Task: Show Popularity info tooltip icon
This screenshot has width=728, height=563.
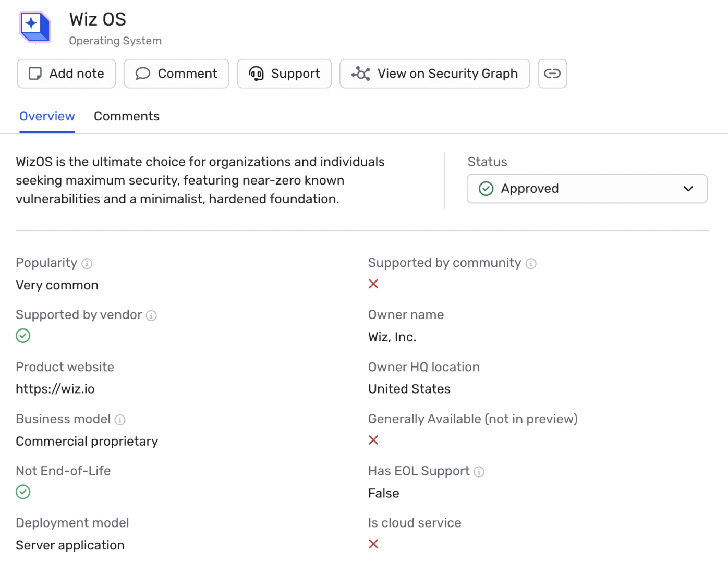Action: click(87, 264)
